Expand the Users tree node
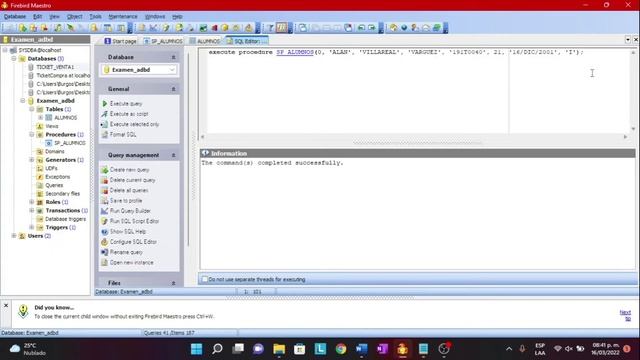This screenshot has width=640, height=360. point(13,236)
